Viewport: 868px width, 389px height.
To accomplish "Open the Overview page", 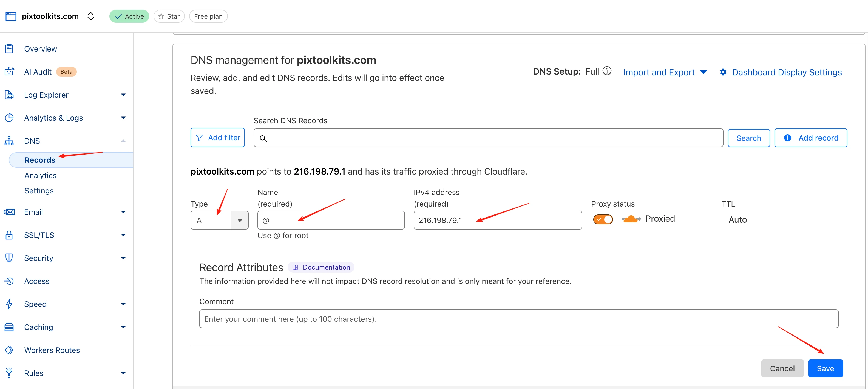I will click(40, 49).
